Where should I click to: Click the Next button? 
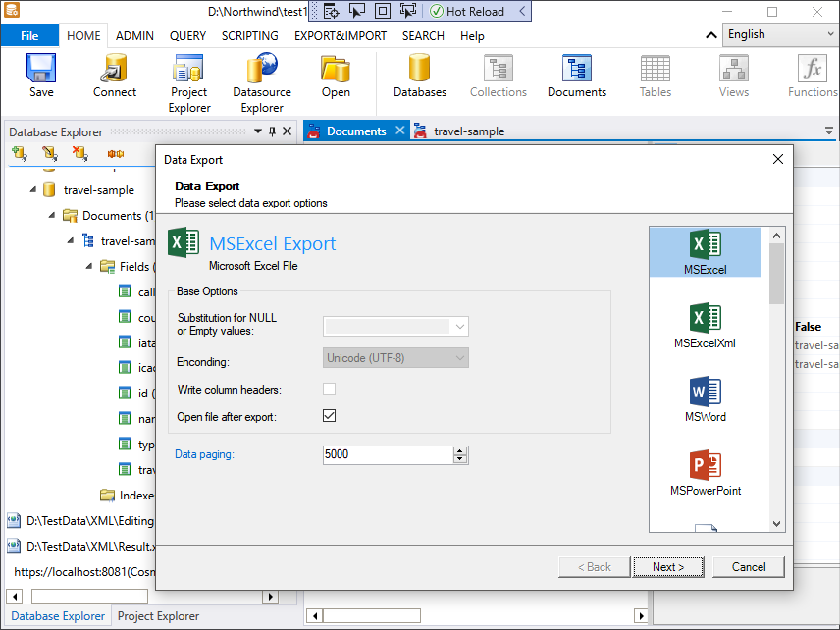click(x=668, y=566)
